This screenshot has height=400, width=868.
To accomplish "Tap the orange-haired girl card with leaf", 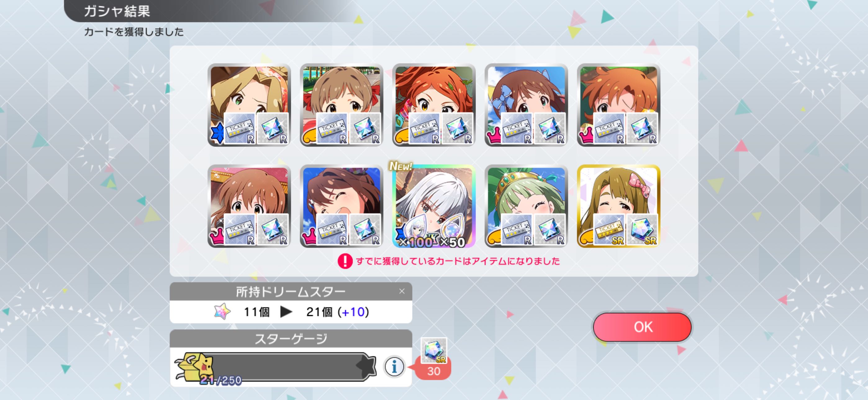I will 434,105.
